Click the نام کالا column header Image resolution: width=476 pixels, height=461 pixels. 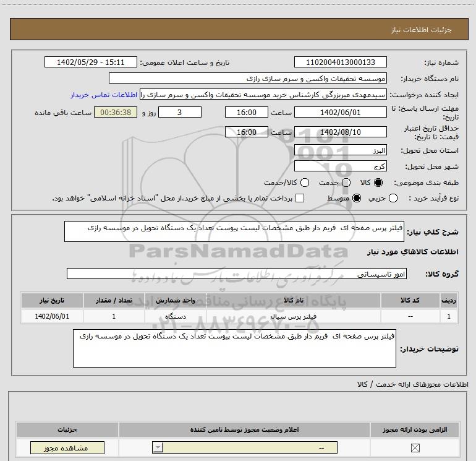[x=294, y=300]
